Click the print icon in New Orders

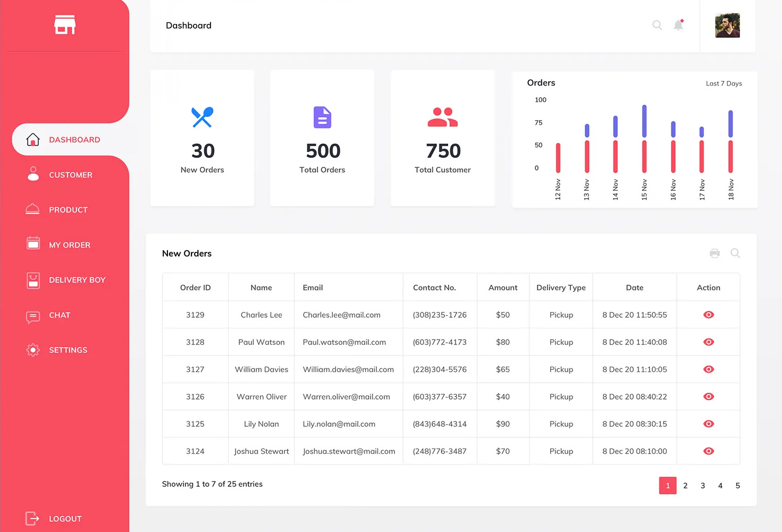(714, 254)
